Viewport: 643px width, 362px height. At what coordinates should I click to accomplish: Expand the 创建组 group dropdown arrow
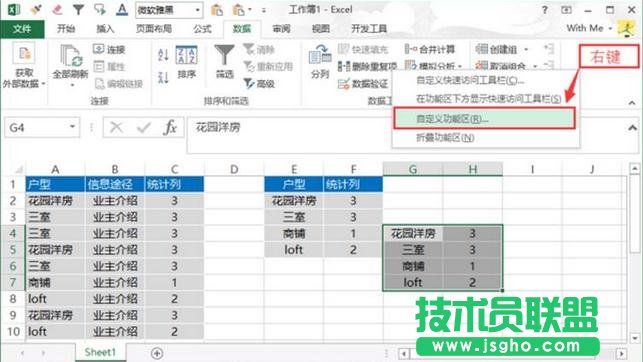click(526, 50)
